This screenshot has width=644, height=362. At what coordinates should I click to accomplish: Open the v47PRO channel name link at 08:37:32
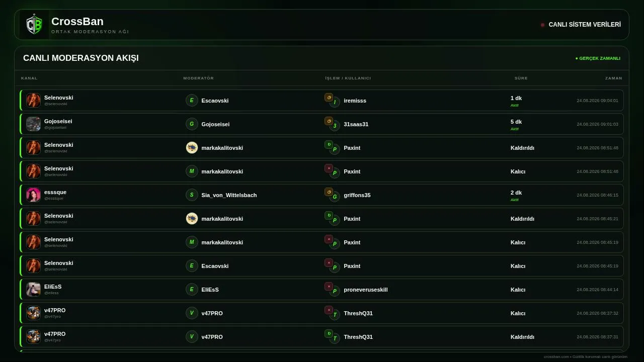[55, 310]
